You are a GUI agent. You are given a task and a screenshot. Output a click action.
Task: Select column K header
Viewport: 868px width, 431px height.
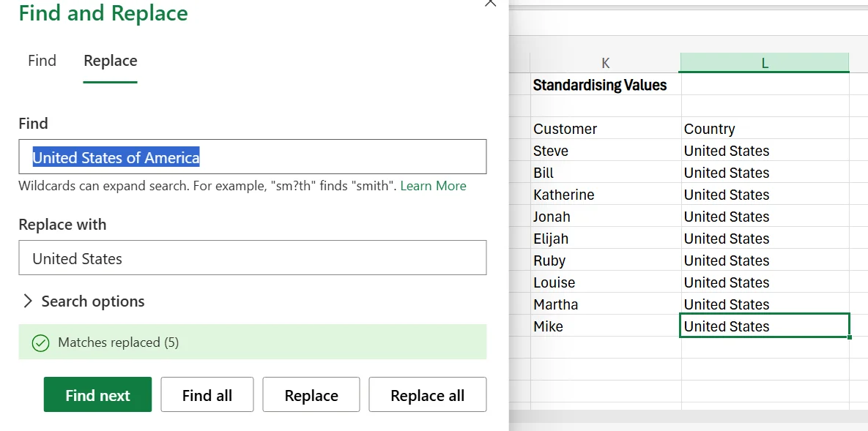tap(605, 63)
